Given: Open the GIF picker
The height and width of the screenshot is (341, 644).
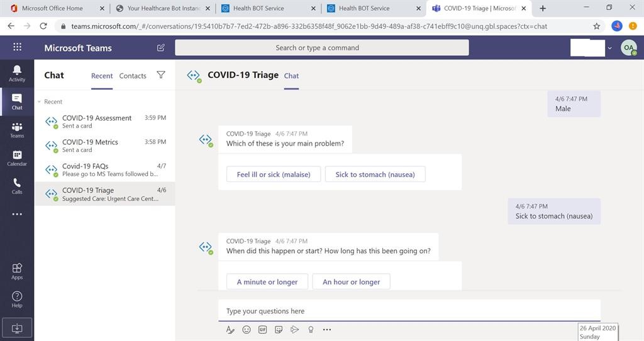Looking at the screenshot, I should [262, 330].
